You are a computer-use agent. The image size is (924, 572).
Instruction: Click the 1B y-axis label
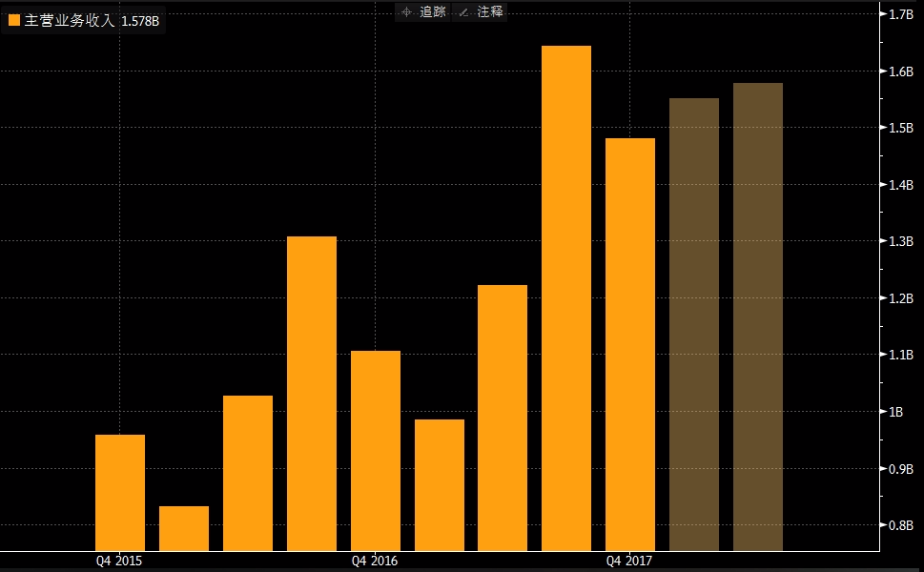click(x=896, y=412)
